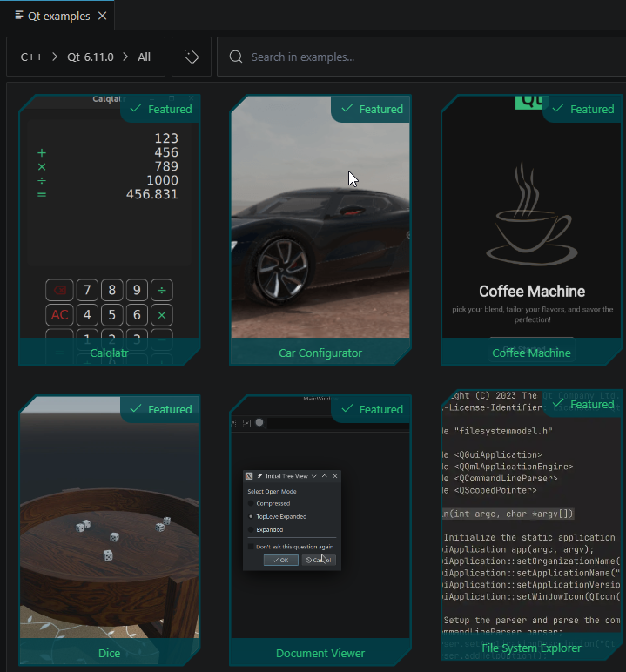Open the Document Viewer example title
The height and width of the screenshot is (672, 626).
[320, 653]
